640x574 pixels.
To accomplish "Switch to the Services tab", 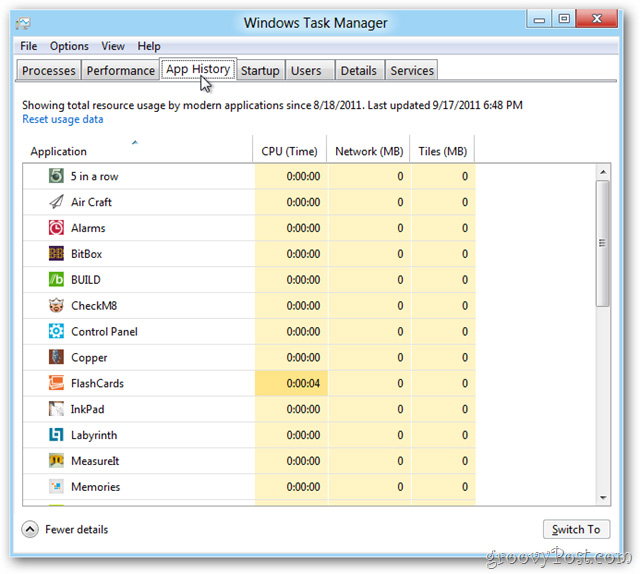I will pyautogui.click(x=412, y=71).
